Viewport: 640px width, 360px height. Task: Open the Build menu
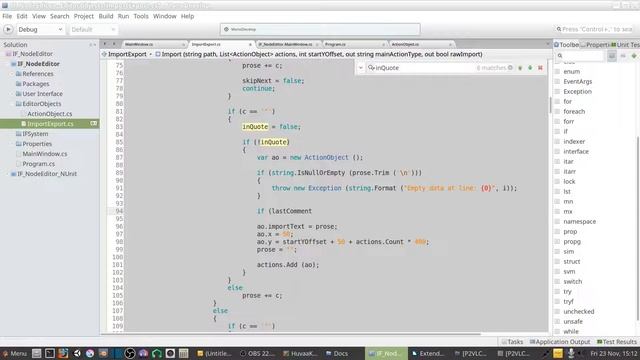(106, 16)
